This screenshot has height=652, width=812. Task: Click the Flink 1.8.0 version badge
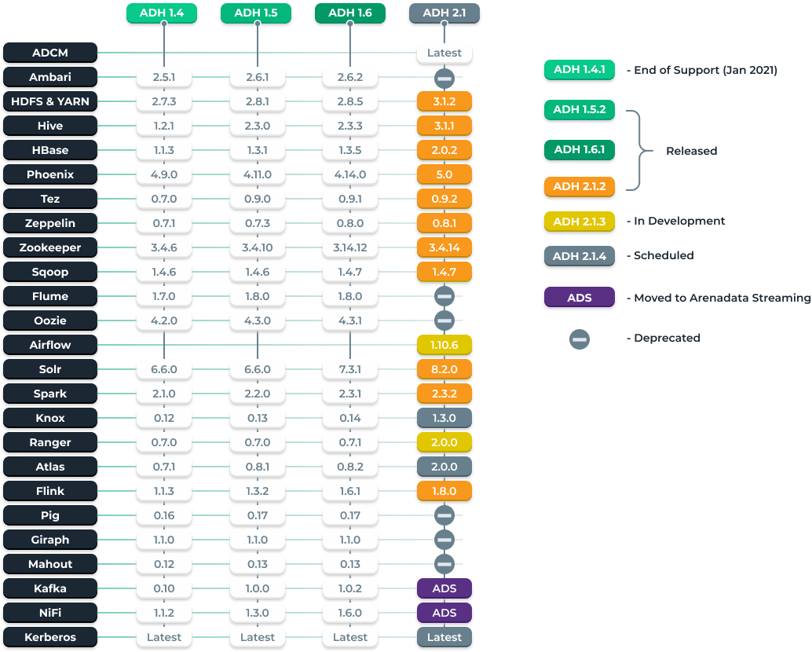click(x=444, y=491)
